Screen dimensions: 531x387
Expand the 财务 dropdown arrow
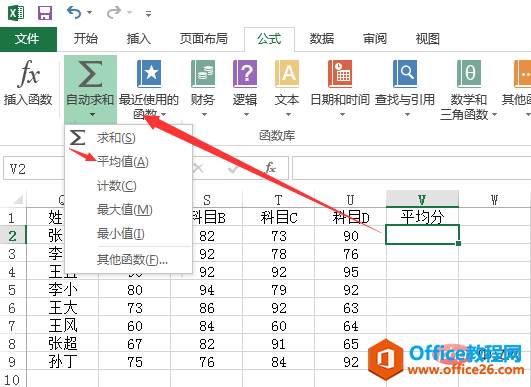204,115
